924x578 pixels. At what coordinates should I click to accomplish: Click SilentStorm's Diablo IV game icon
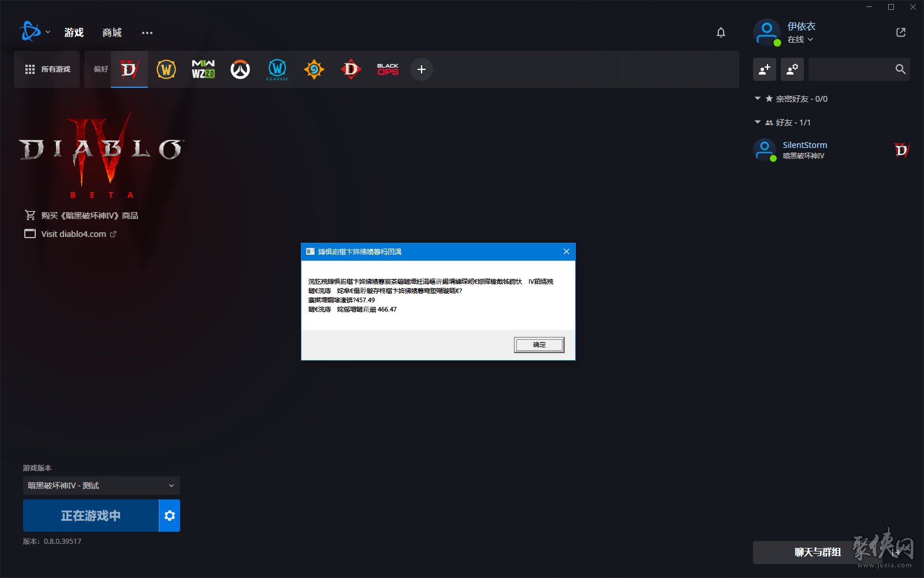[x=901, y=150]
